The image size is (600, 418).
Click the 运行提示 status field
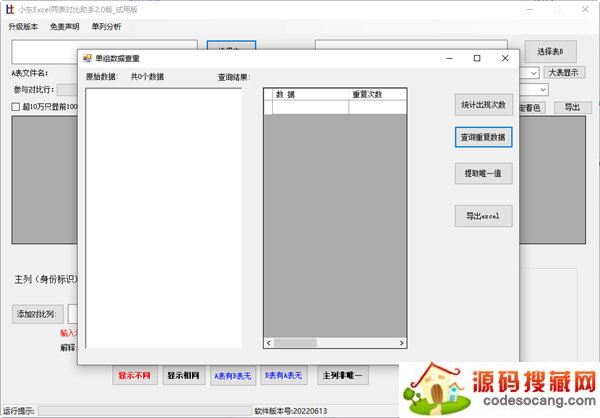point(144,411)
